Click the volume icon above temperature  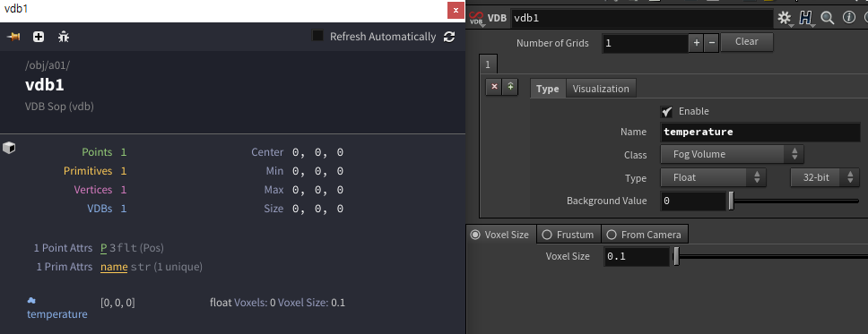coord(31,300)
